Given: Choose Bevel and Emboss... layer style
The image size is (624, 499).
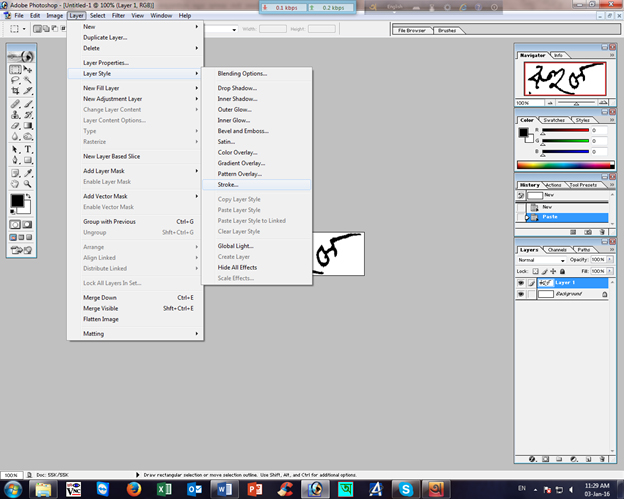Looking at the screenshot, I should [257, 131].
